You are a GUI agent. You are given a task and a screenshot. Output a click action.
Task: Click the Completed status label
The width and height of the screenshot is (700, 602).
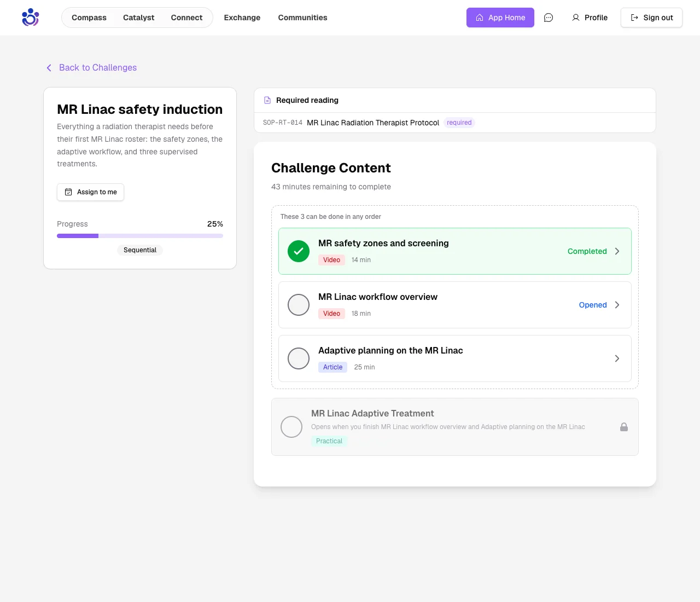(x=587, y=251)
